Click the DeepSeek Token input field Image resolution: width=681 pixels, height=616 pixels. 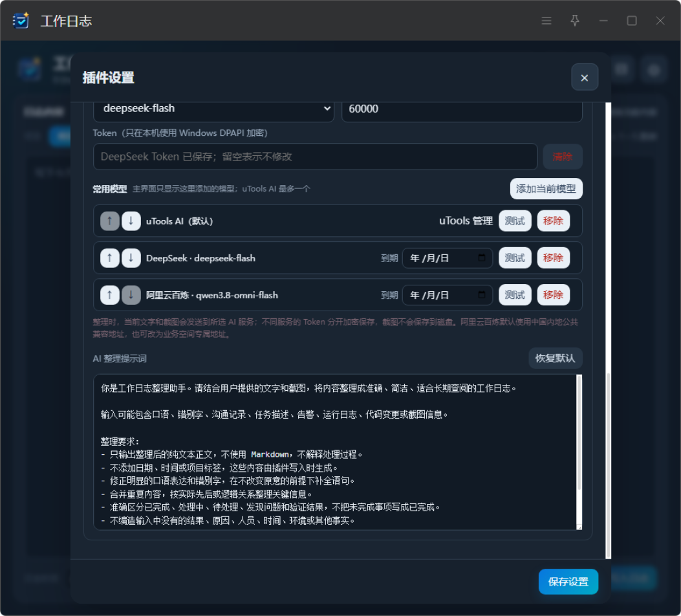click(x=316, y=157)
